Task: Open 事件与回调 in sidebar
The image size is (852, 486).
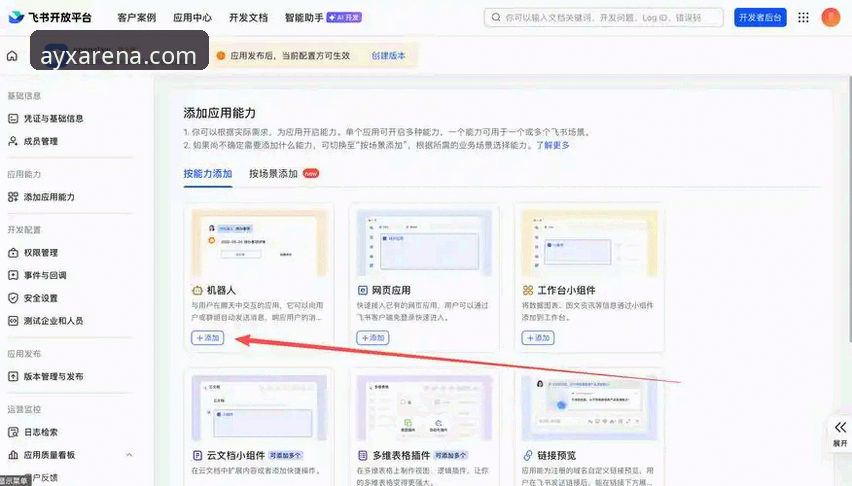Action: click(45, 275)
